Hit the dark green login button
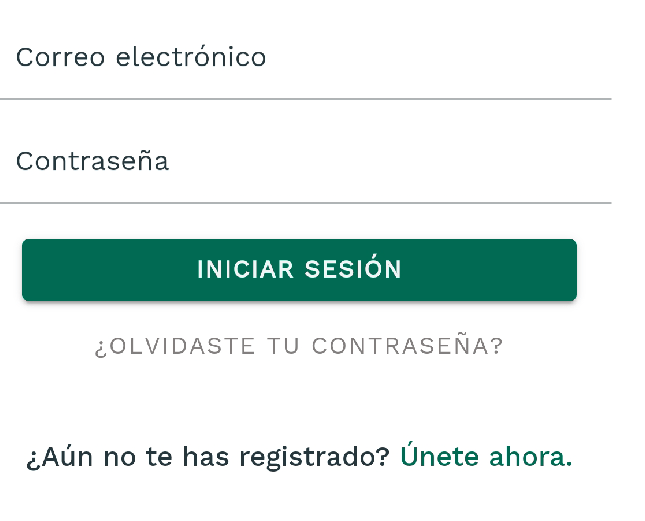 (x=299, y=270)
